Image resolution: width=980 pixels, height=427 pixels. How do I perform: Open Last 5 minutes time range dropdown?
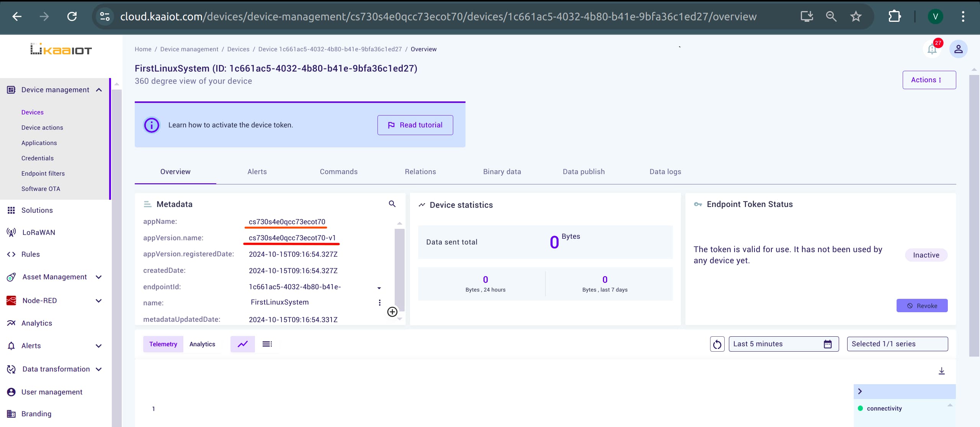[784, 344]
